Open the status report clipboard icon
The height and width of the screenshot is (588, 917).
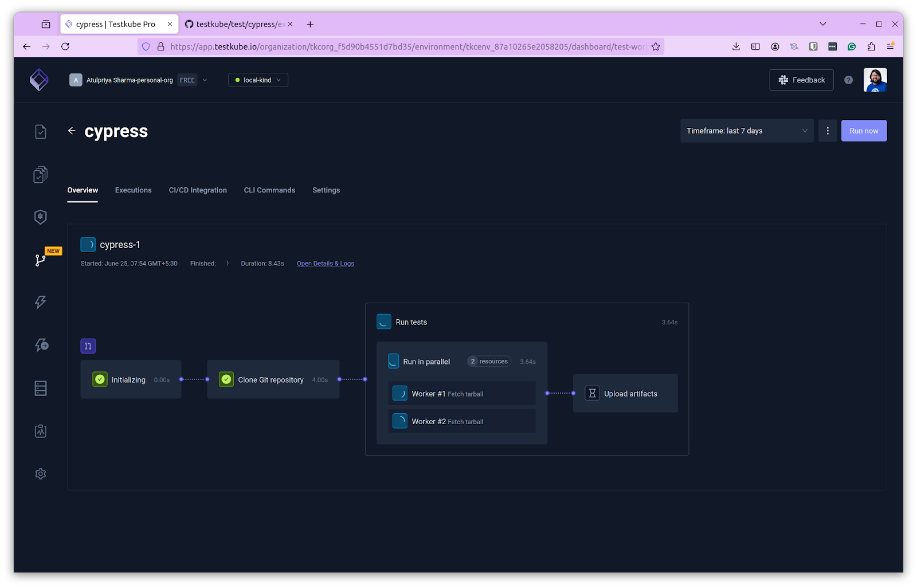[x=40, y=431]
